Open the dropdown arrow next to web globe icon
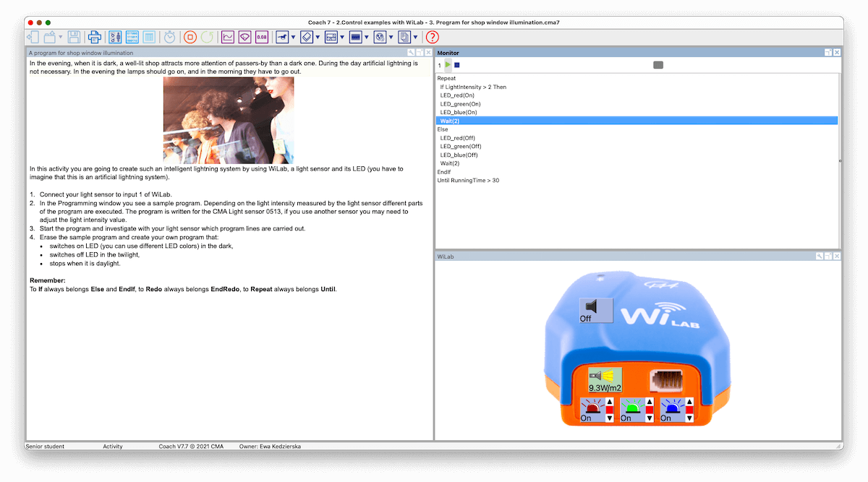868x482 pixels. [x=391, y=37]
